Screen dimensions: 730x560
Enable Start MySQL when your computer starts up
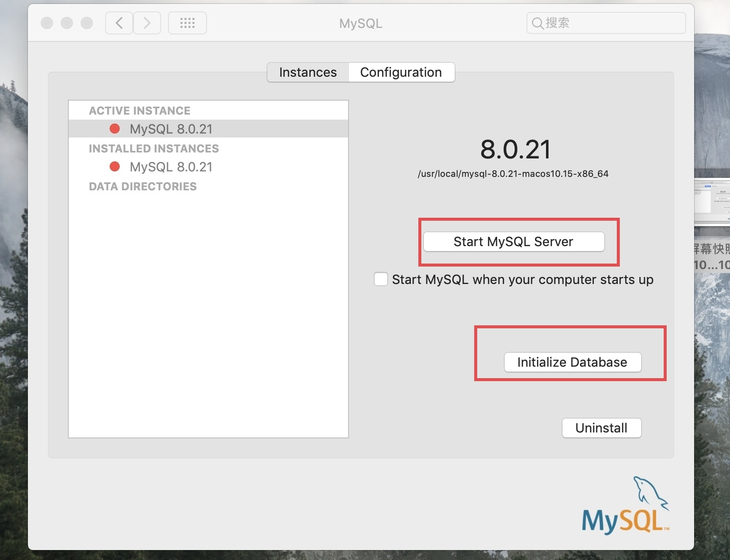[381, 279]
